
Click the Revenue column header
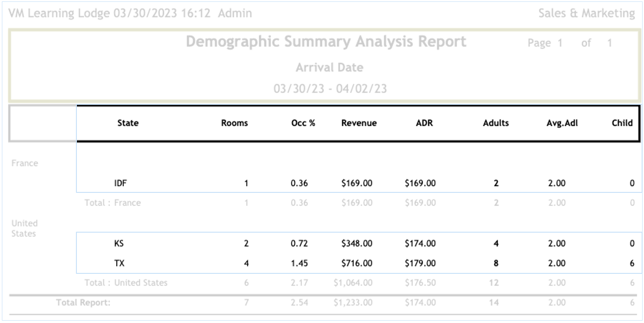359,123
